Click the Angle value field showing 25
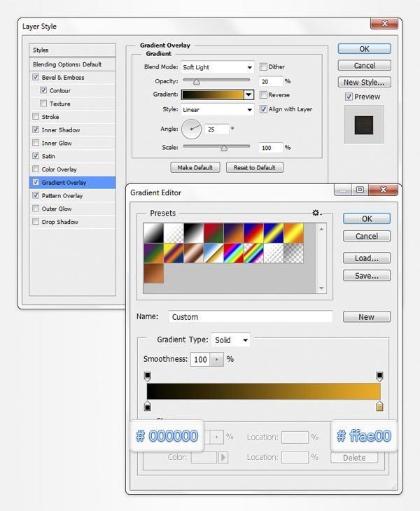The image size is (420, 511). coord(217,129)
